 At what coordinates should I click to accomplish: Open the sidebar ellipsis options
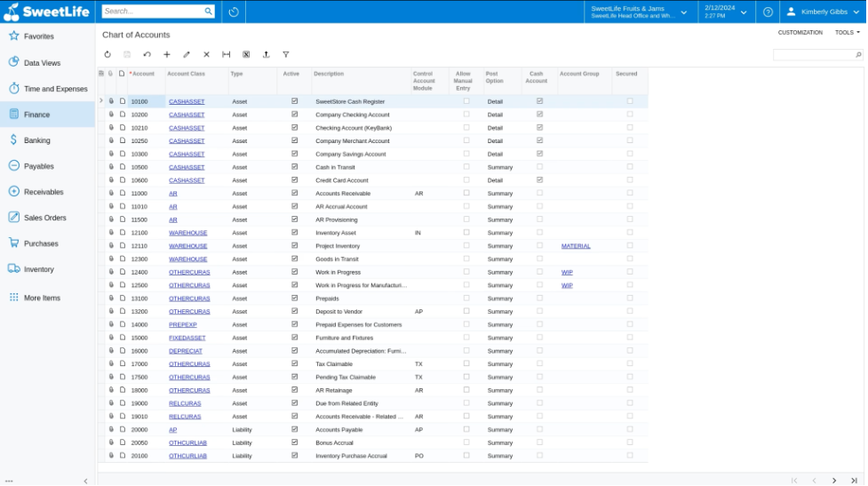(x=9, y=481)
